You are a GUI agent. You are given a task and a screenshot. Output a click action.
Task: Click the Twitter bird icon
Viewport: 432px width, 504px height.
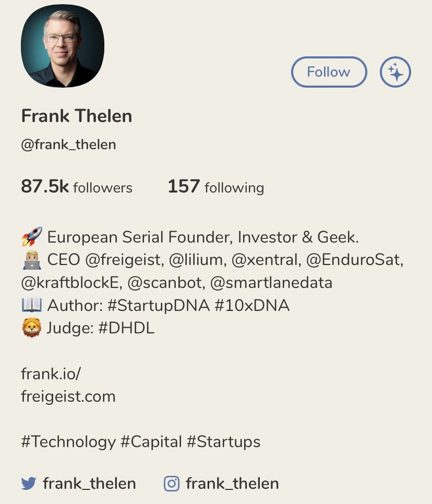[29, 484]
